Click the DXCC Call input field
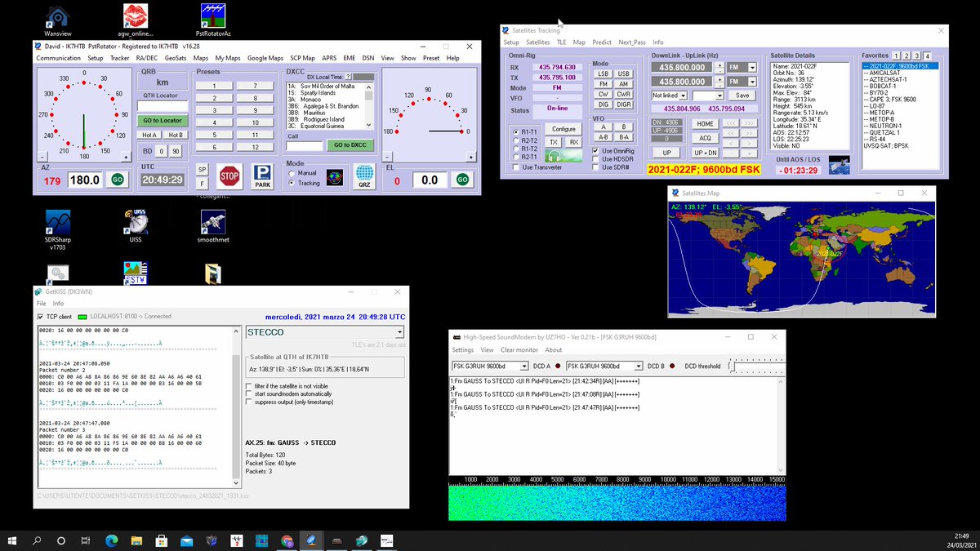980x551 pixels. [x=304, y=146]
